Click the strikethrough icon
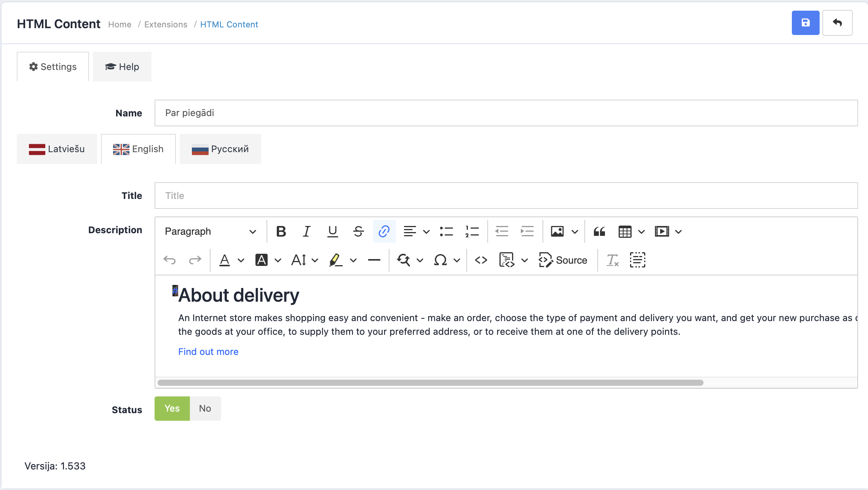The image size is (868, 490). pyautogui.click(x=358, y=231)
